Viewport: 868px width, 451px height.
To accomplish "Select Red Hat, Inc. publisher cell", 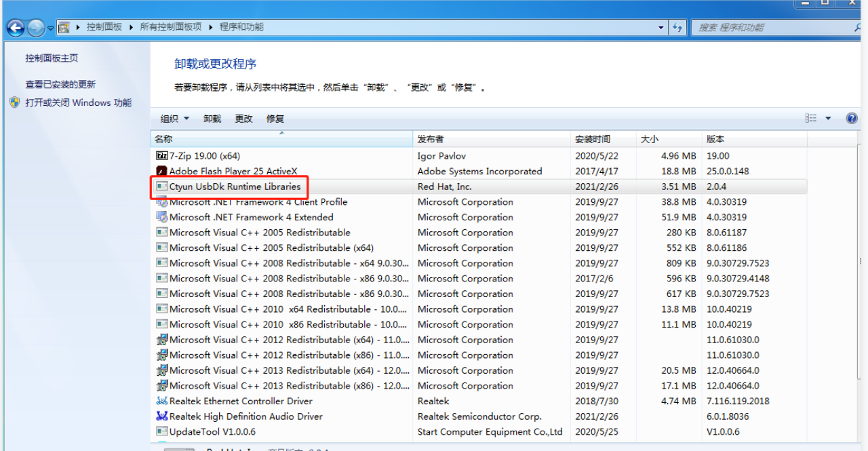I will (x=445, y=187).
